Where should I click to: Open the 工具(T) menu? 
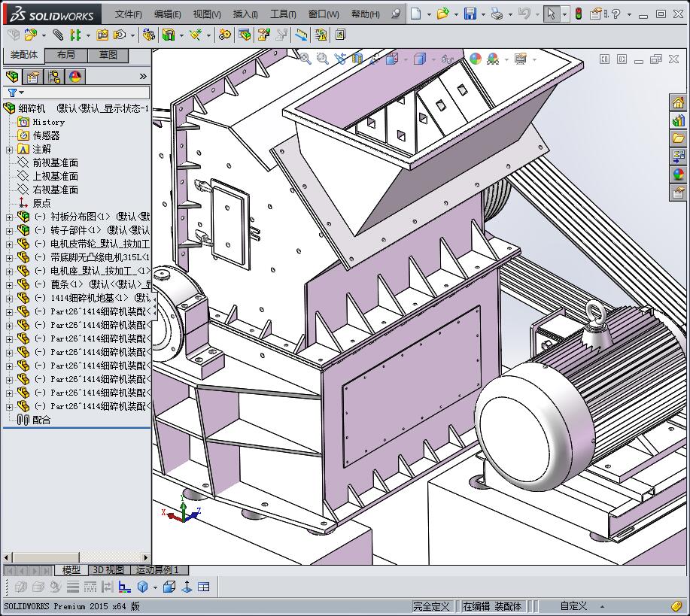(283, 14)
